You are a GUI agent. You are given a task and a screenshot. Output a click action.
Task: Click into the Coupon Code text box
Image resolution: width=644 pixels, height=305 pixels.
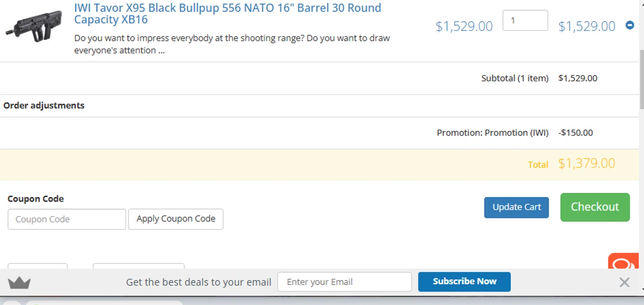click(x=67, y=219)
